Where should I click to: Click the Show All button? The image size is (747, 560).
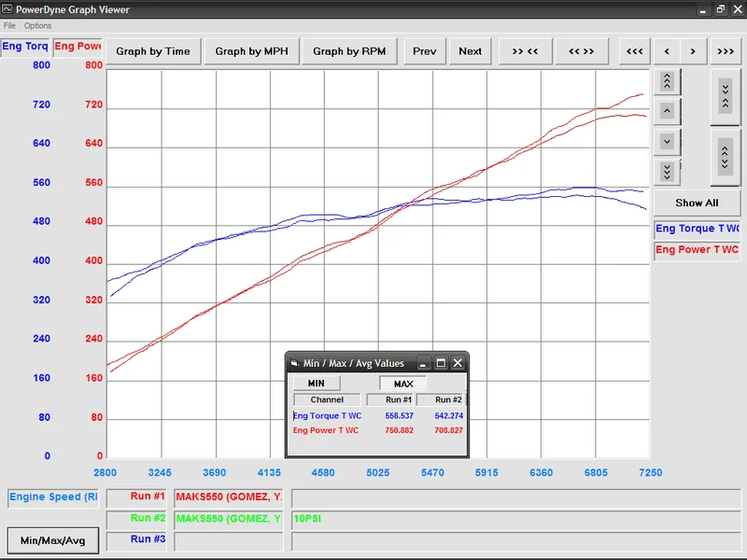click(697, 203)
